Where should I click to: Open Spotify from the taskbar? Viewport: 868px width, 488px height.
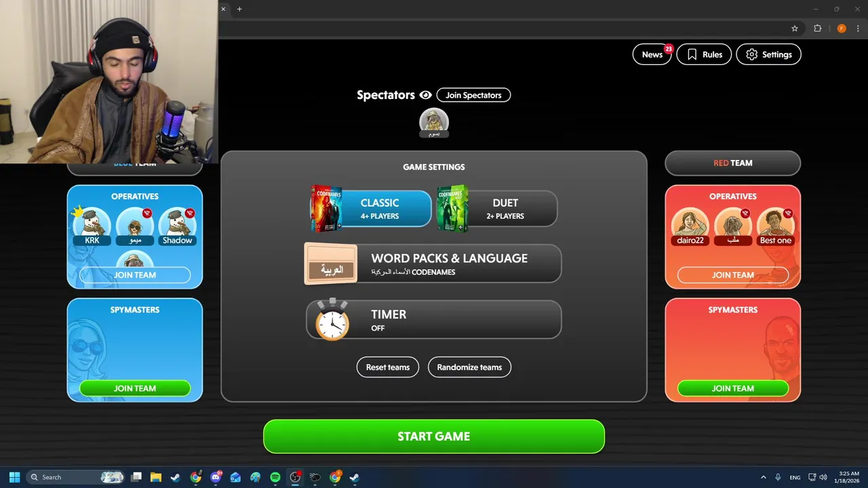(x=275, y=477)
